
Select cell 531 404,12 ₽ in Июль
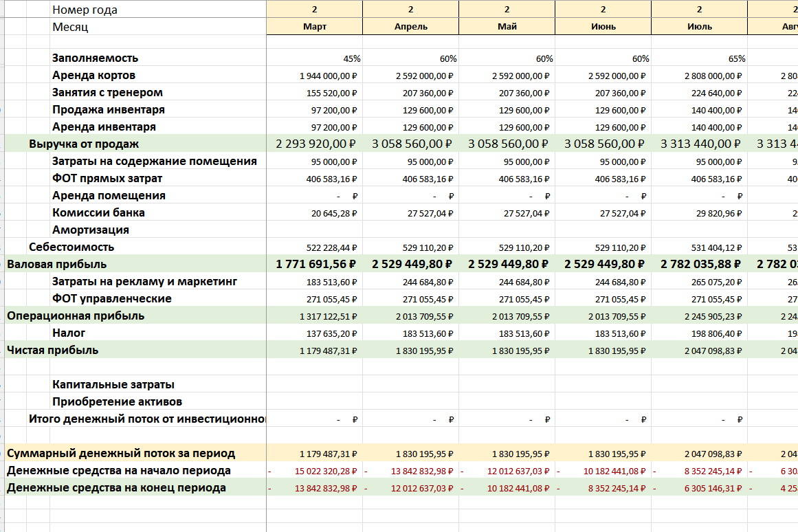699,247
